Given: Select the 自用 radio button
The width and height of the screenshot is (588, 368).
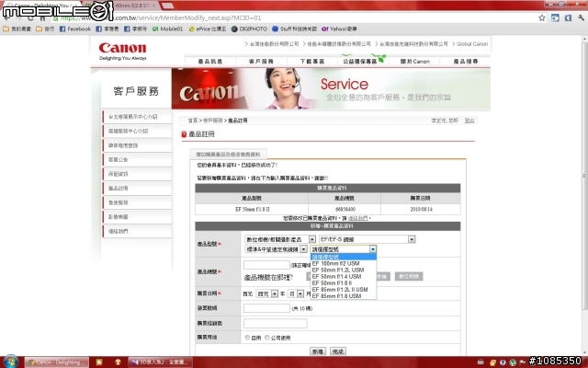Looking at the screenshot, I should [247, 338].
